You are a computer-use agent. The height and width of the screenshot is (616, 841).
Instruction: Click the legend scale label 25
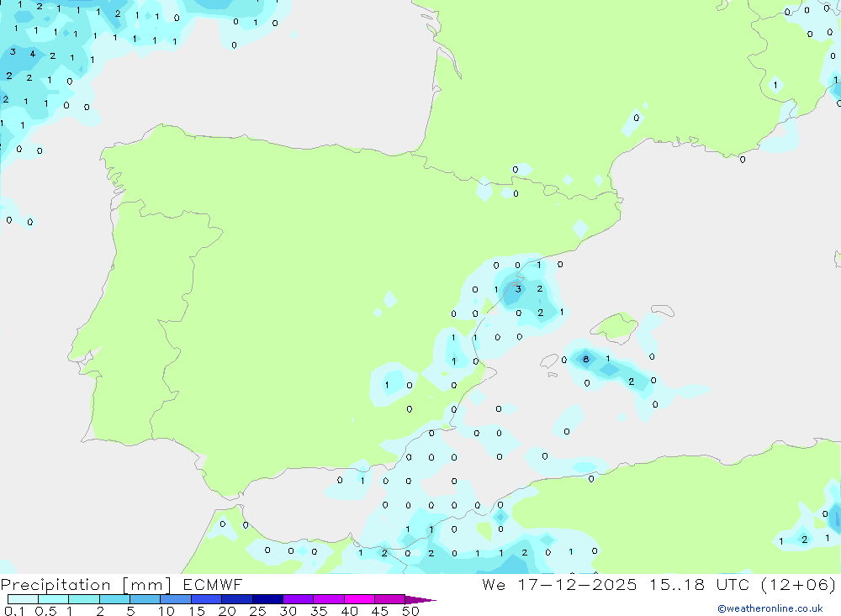[x=257, y=611]
